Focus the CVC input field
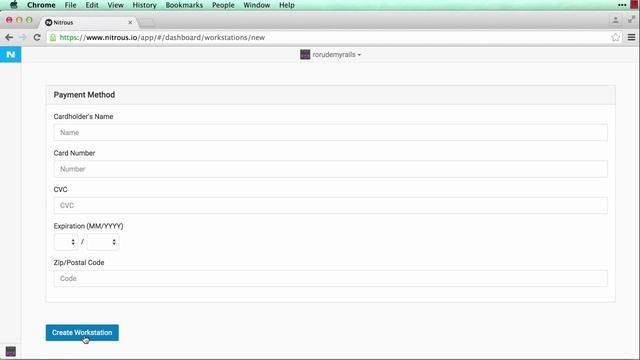 click(x=330, y=205)
